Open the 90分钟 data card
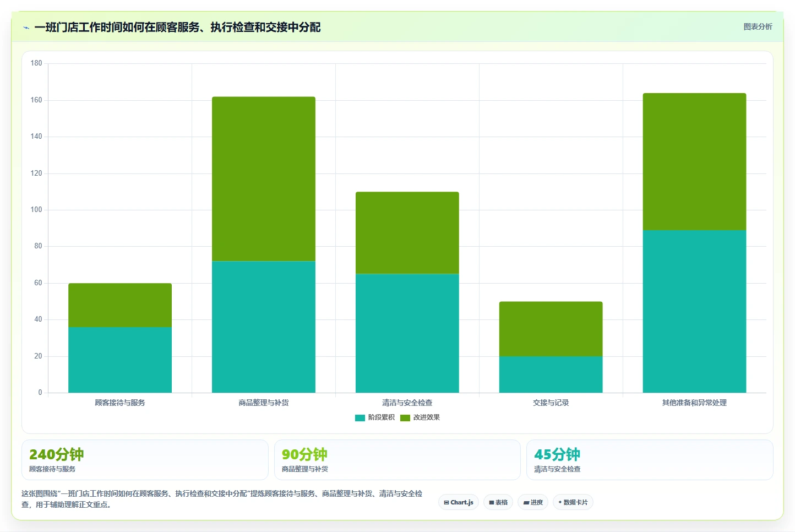The height and width of the screenshot is (532, 795). [397, 460]
